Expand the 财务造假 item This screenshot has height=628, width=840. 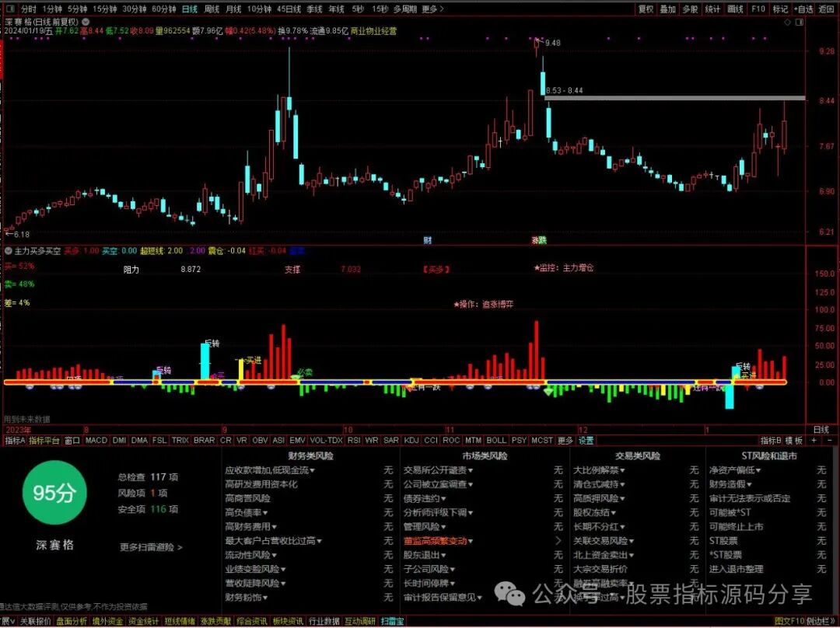[x=730, y=484]
